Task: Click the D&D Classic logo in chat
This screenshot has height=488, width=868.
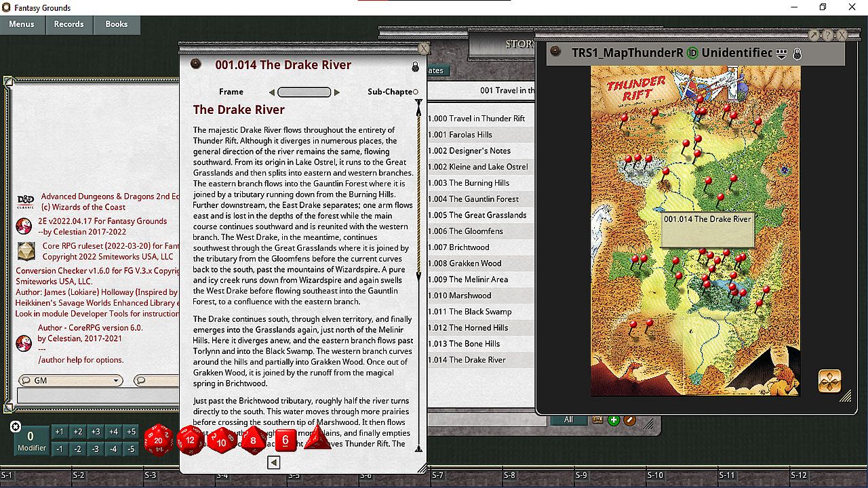Action: [x=25, y=201]
